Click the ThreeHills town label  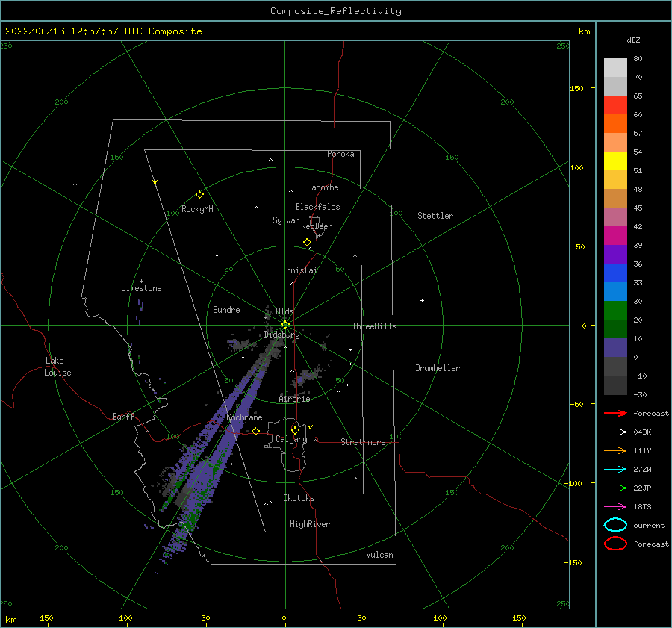coord(374,326)
